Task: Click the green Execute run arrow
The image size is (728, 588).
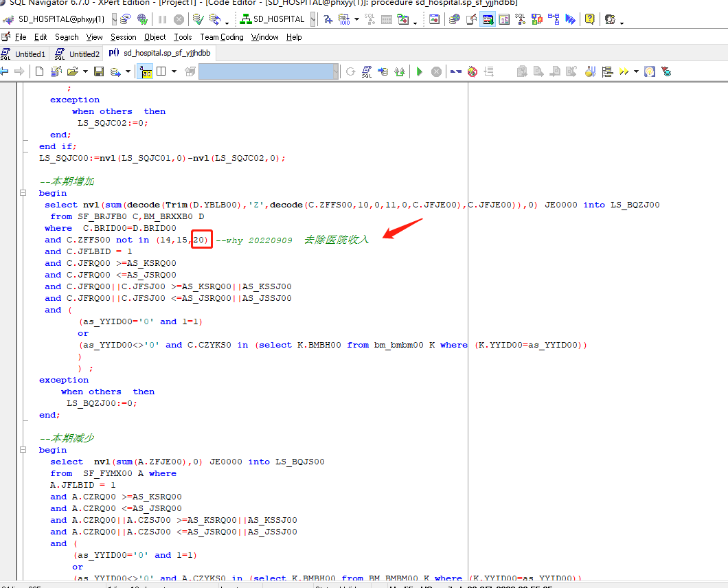Action: click(420, 71)
